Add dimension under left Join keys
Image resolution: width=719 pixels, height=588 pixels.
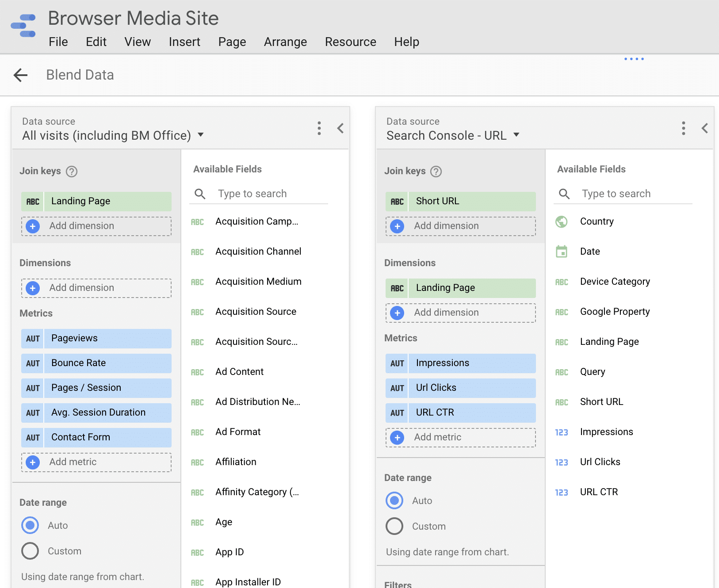tap(96, 226)
